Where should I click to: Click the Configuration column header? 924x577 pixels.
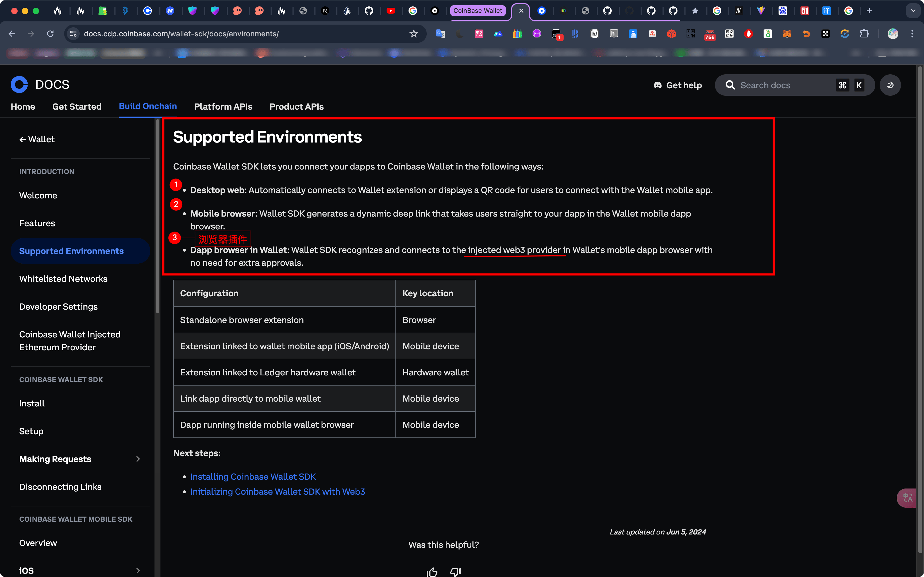coord(284,293)
